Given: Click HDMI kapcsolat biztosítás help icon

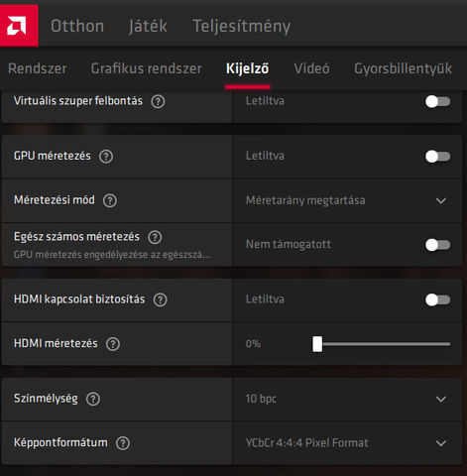Looking at the screenshot, I should 160,299.
